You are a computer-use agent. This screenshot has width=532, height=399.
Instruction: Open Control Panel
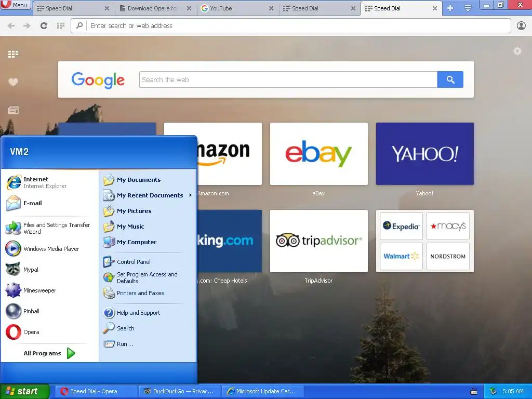coord(148,262)
